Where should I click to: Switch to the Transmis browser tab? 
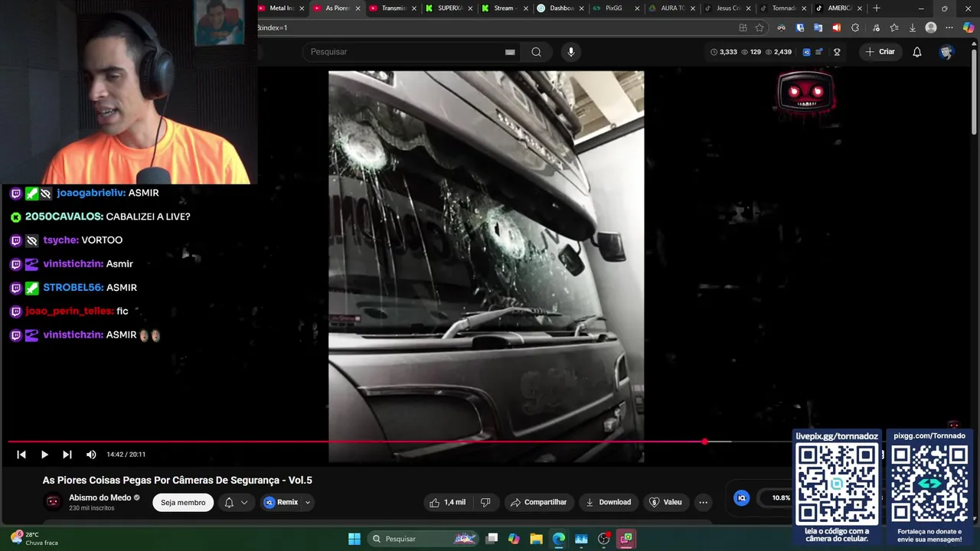[394, 8]
